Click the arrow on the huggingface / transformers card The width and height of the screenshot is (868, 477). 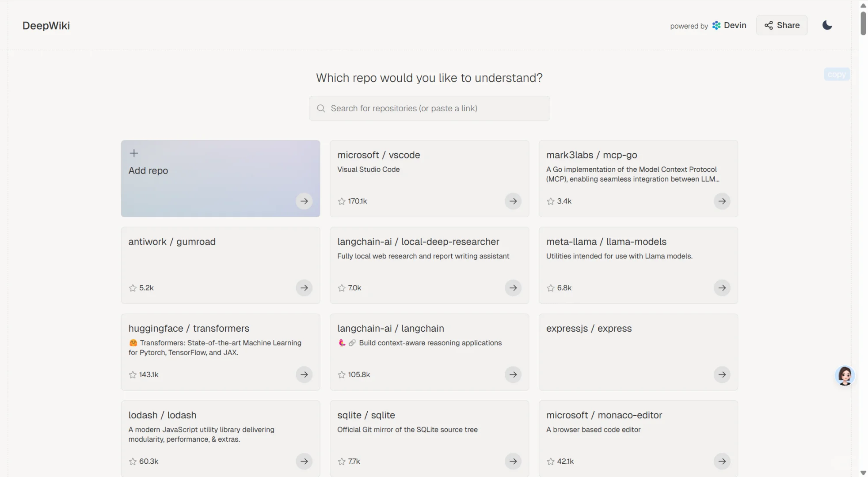click(x=304, y=375)
